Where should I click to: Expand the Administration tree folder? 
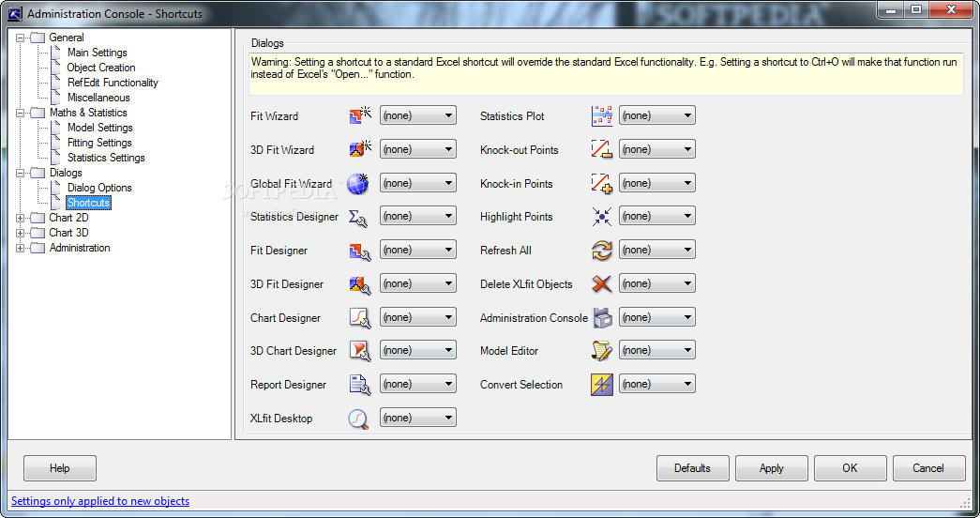[20, 248]
